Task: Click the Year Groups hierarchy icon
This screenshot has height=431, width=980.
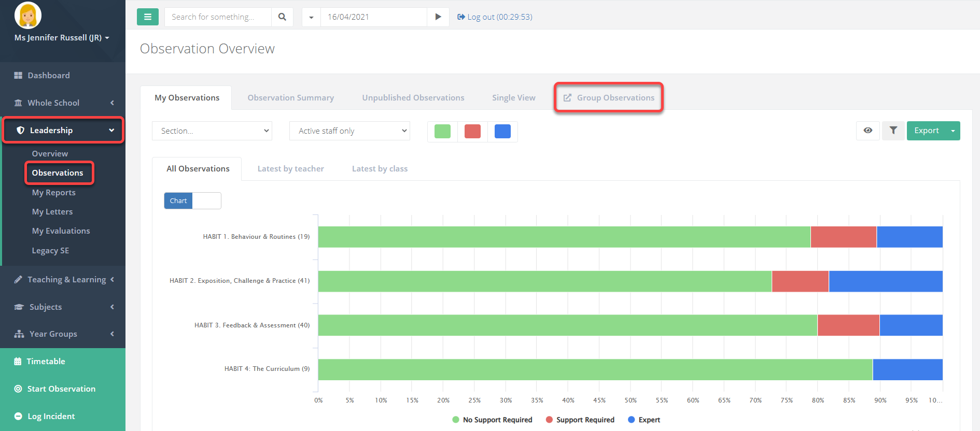Action: [x=19, y=334]
